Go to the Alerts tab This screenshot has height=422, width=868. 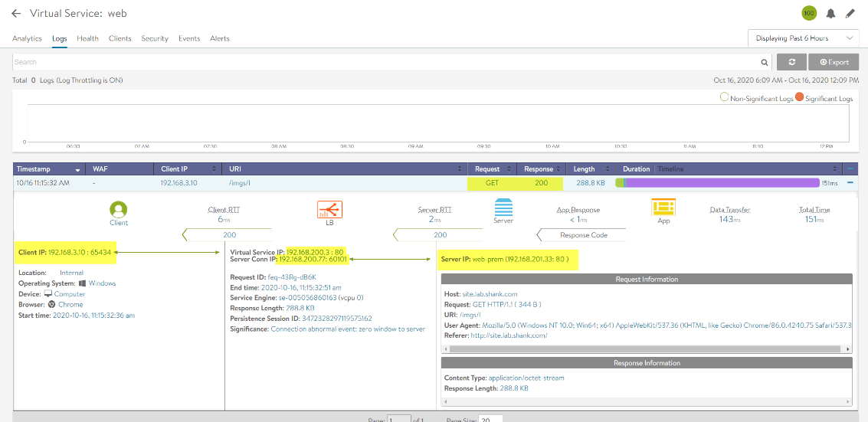click(220, 39)
